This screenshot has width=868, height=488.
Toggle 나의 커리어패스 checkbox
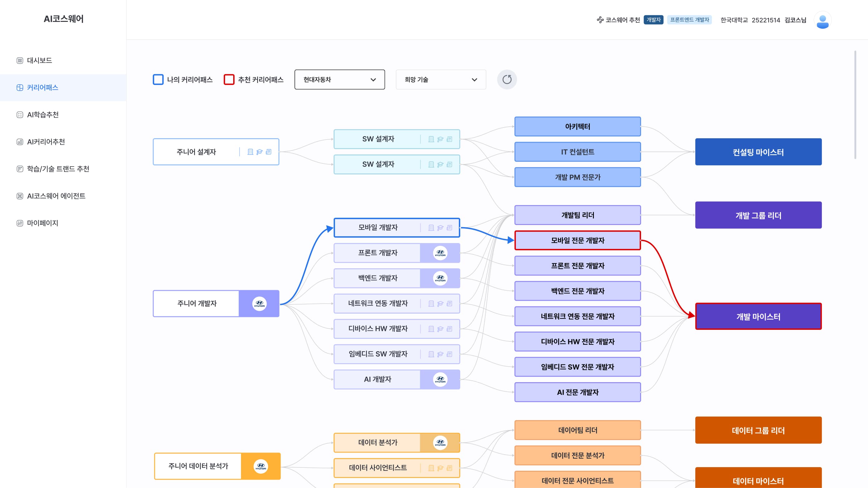158,80
